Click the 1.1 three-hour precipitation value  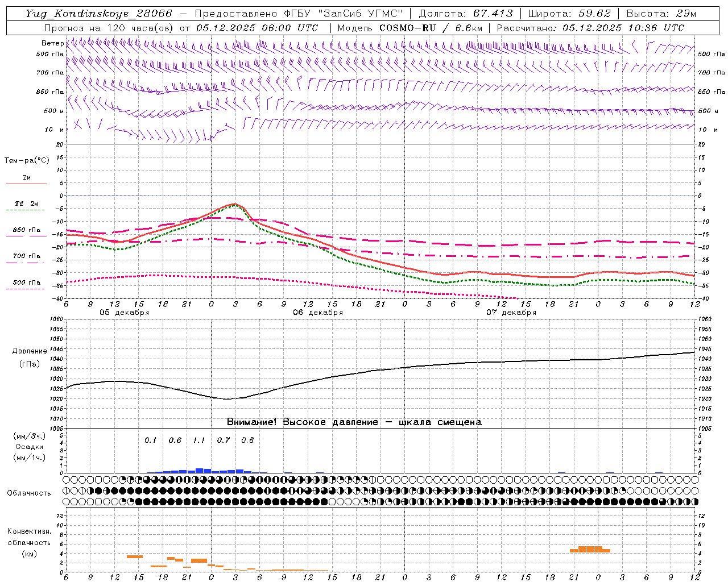pos(199,440)
